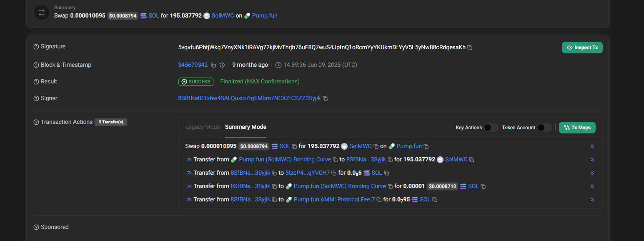The width and height of the screenshot is (644, 241).
Task: Click the clock history icon beside the block number
Action: click(x=221, y=65)
